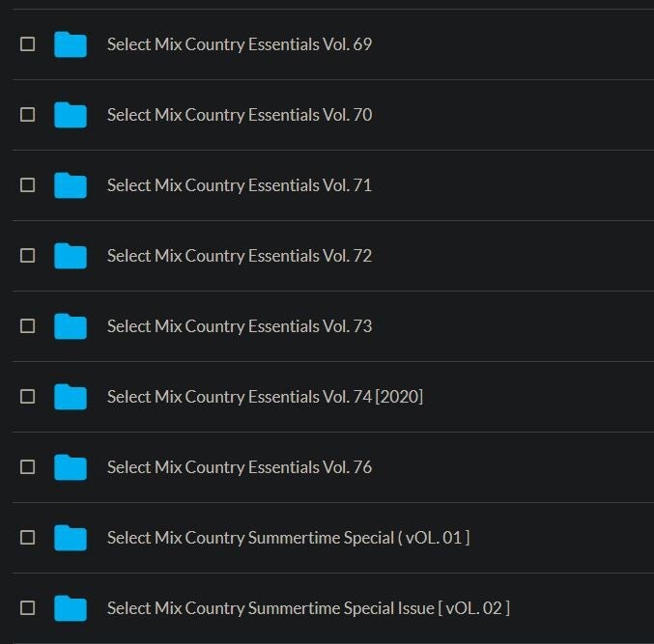The width and height of the screenshot is (654, 644).
Task: Mark the checkbox for Country Essentials Vol. 76
Action: pyautogui.click(x=28, y=467)
